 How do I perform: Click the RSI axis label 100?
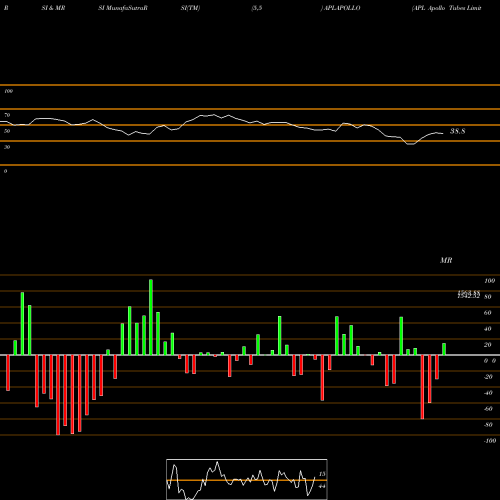pos(8,91)
